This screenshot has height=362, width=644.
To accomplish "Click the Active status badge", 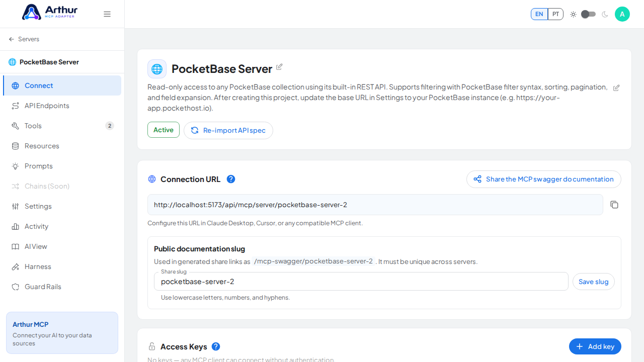I will tap(164, 130).
